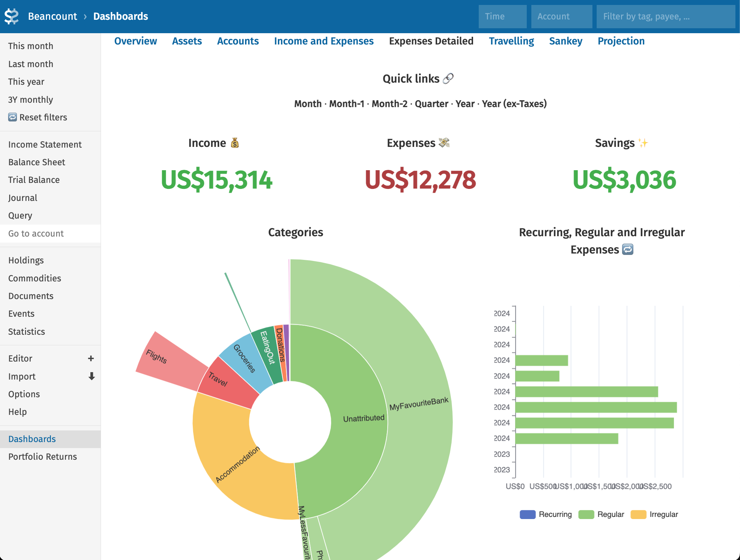Click the Month-1 quick link
This screenshot has width=740, height=560.
[347, 104]
